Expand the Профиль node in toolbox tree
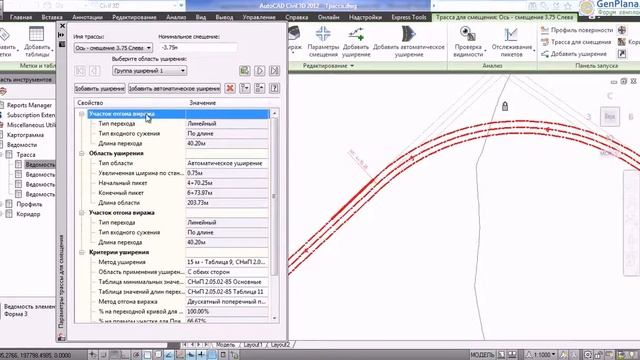This screenshot has width=640, height=360. pos(2,204)
